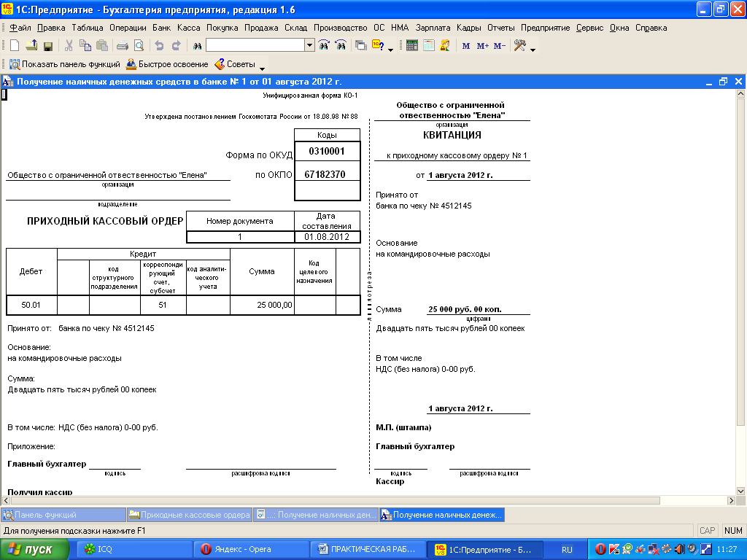Open the 1C help question icon
The height and width of the screenshot is (560, 747).
[x=378, y=46]
